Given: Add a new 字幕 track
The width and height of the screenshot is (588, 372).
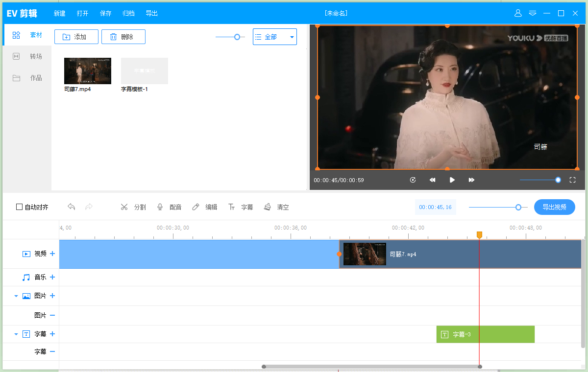Looking at the screenshot, I should [x=52, y=334].
